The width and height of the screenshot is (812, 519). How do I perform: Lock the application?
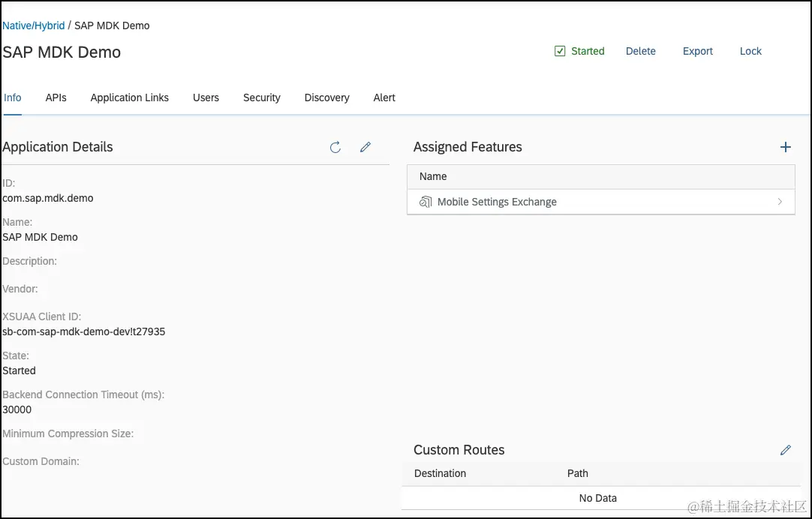750,51
